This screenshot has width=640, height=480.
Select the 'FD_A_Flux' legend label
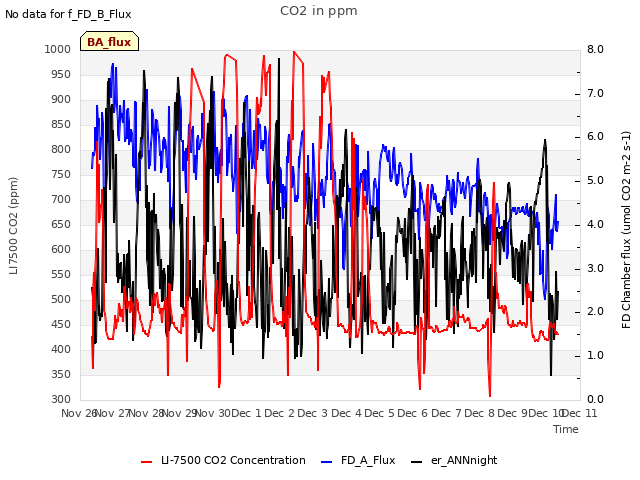pos(368,460)
